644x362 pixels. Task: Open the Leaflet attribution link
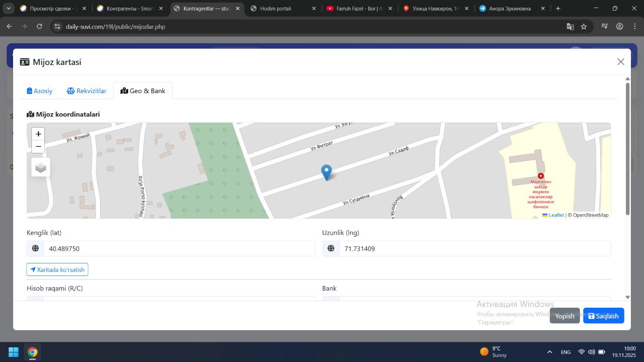tap(555, 215)
